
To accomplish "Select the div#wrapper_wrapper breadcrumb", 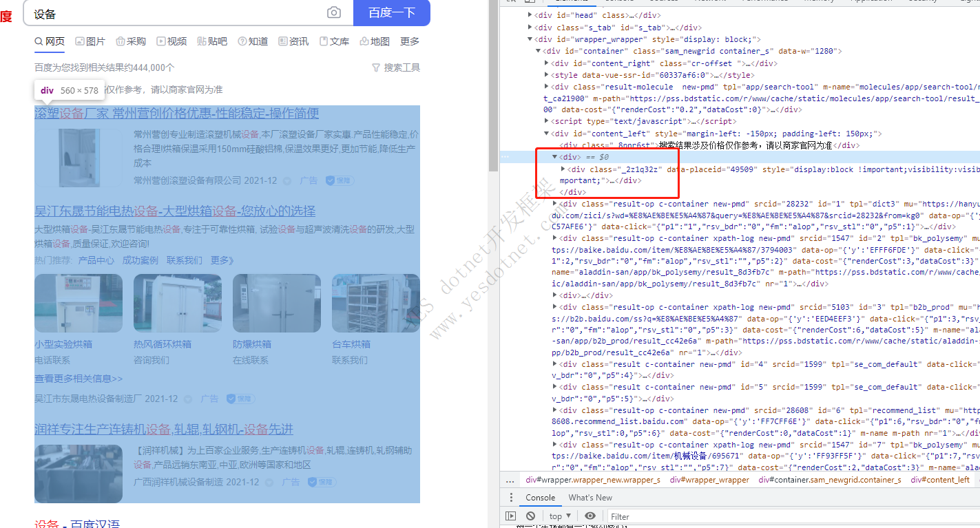I will click(x=709, y=480).
